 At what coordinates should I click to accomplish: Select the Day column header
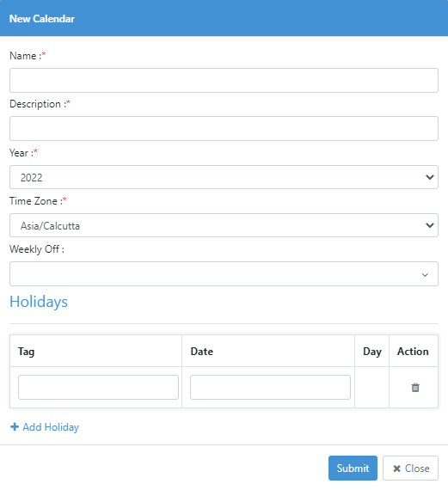[372, 352]
